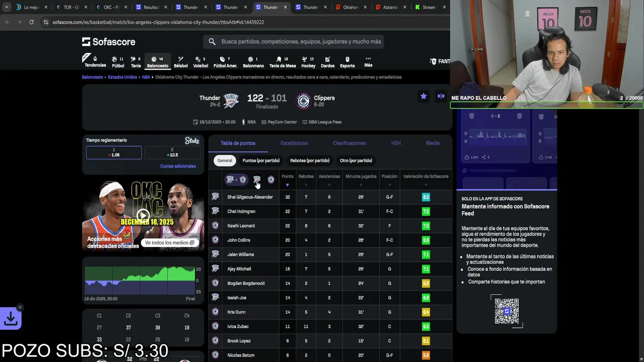Open the Hockey sport category
The image size is (644, 362).
point(308,62)
